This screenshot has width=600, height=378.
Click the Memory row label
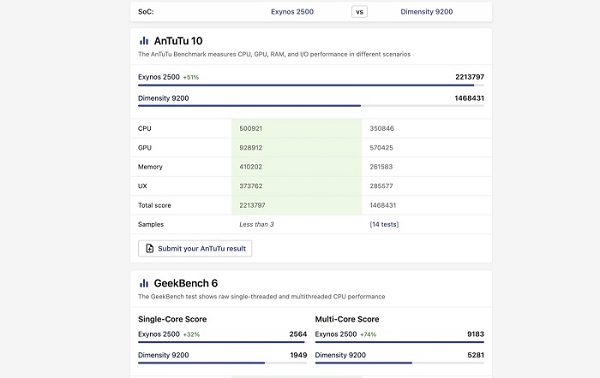[x=150, y=167]
